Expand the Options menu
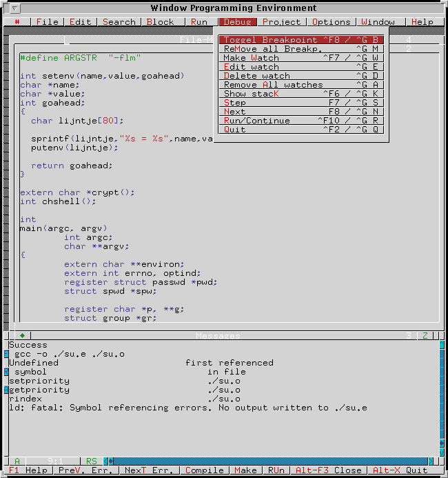Screen dimensions: 448x478 coord(332,22)
